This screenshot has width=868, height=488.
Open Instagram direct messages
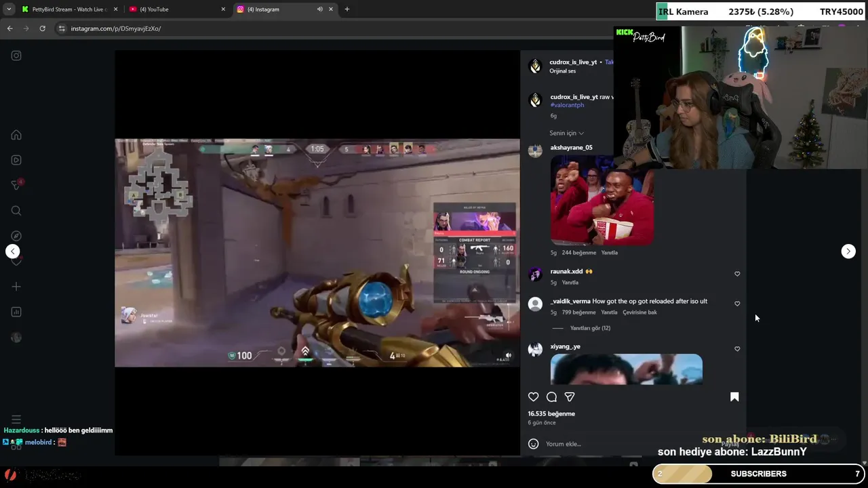(x=16, y=185)
